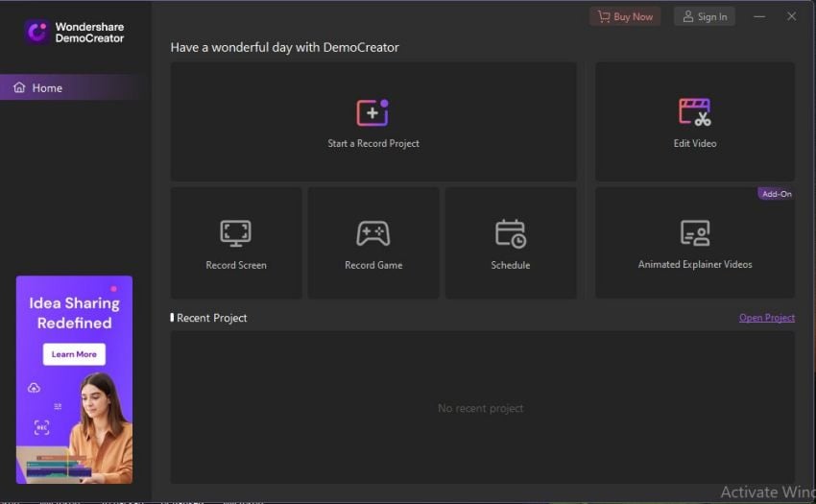The image size is (816, 504).
Task: Click the Record Screen label text
Action: click(x=236, y=265)
